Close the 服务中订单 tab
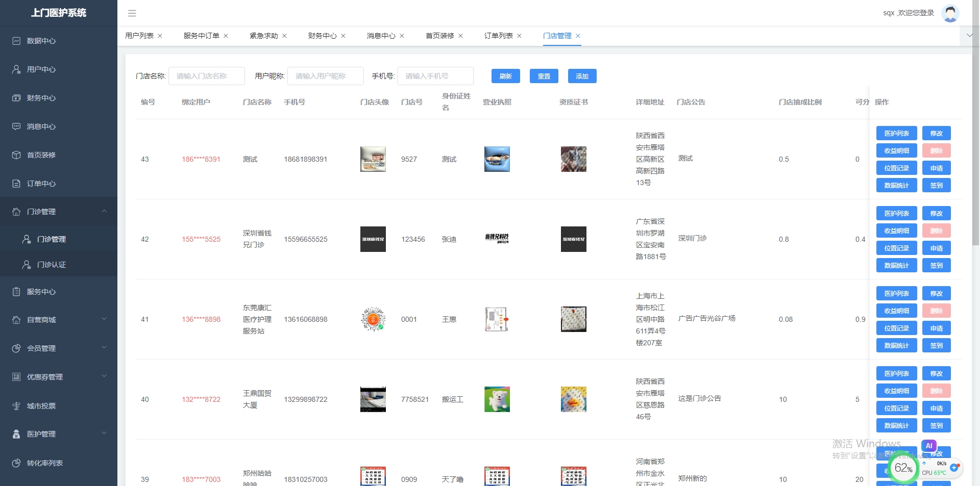This screenshot has width=980, height=486. (x=226, y=36)
